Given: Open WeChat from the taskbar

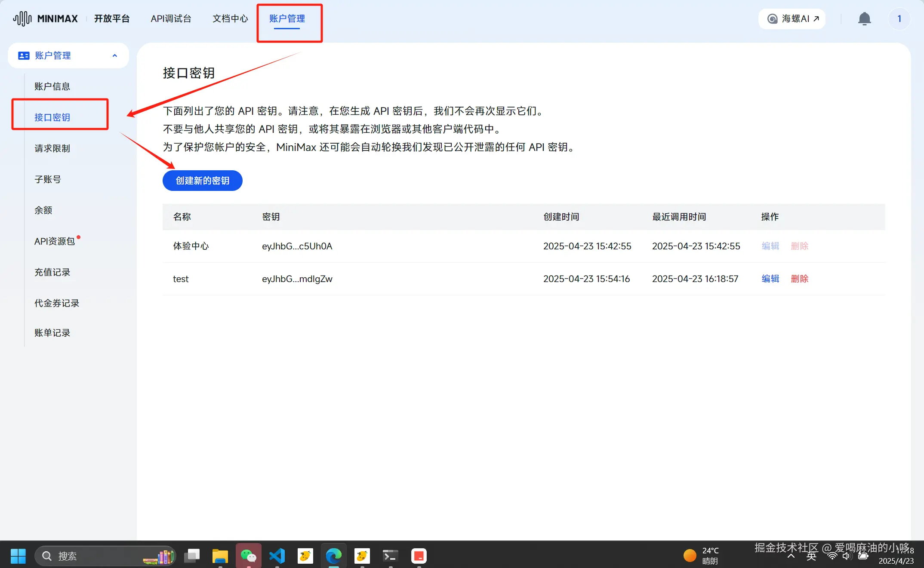Looking at the screenshot, I should [248, 556].
